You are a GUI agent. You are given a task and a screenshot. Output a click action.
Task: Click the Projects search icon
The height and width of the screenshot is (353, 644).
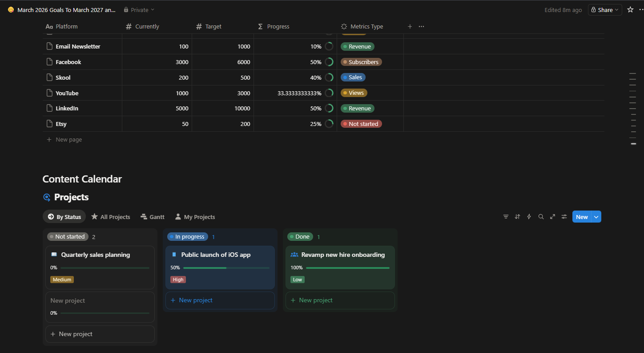[541, 217]
